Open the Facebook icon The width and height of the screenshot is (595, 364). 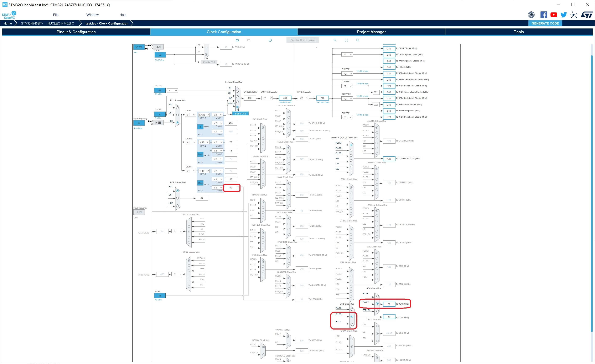pos(544,15)
